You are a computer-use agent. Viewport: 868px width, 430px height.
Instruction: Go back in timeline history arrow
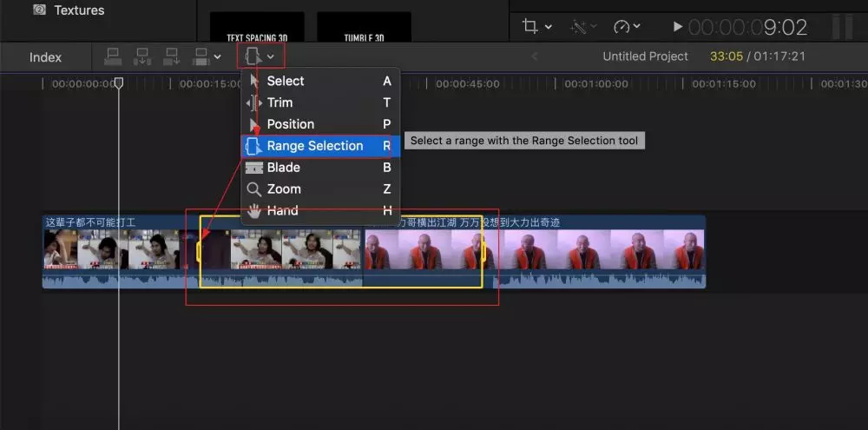point(535,56)
